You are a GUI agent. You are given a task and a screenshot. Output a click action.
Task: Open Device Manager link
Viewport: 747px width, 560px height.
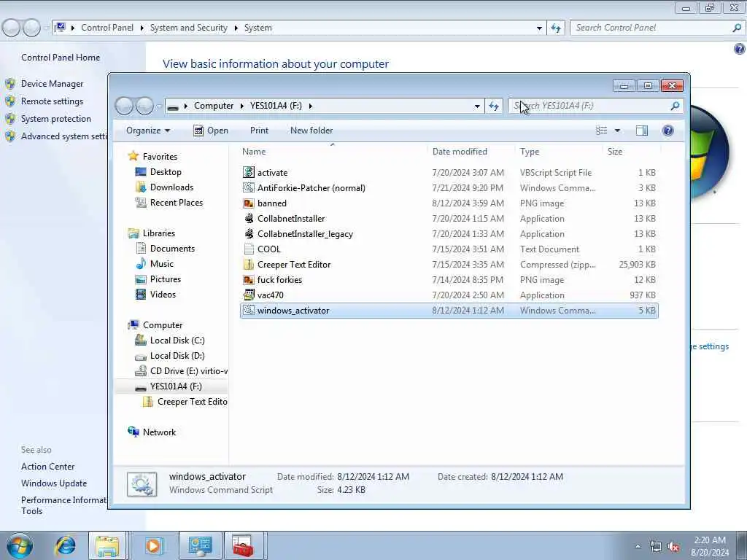pos(52,84)
